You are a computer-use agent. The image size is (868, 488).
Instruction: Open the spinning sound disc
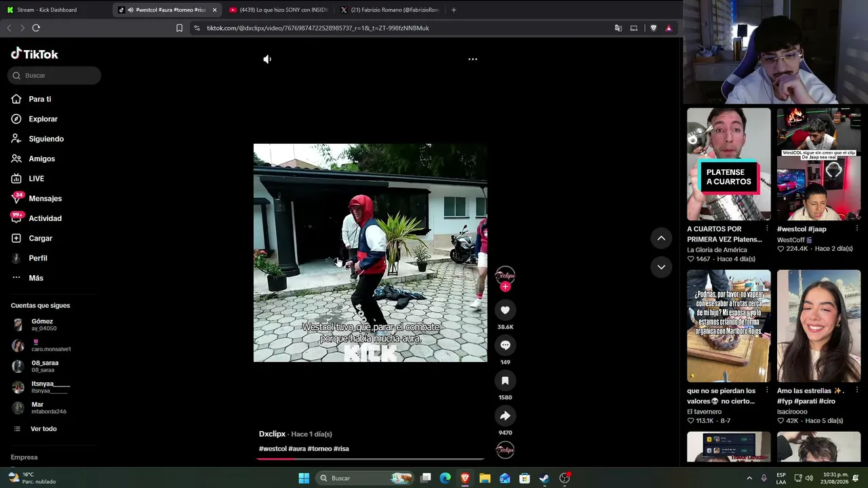pos(505,449)
